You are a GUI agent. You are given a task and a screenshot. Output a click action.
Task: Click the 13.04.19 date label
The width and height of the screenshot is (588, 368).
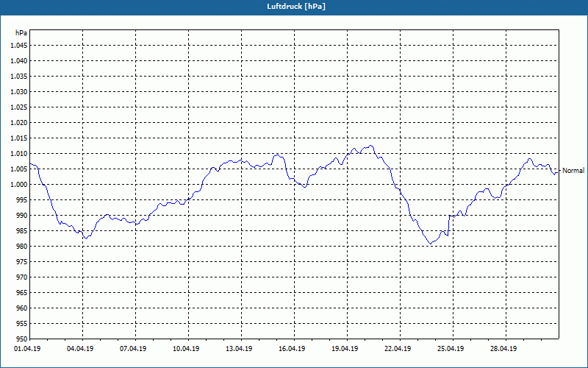point(239,348)
